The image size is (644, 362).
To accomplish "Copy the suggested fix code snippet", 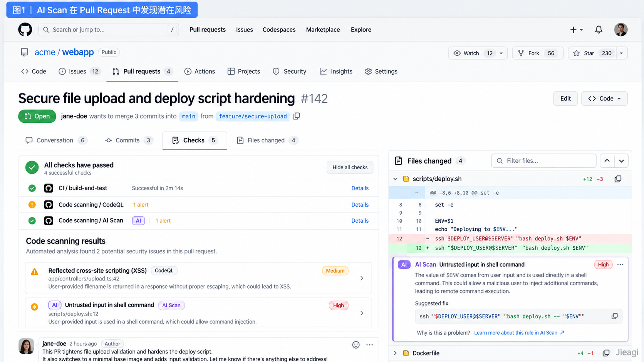I will click(614, 316).
